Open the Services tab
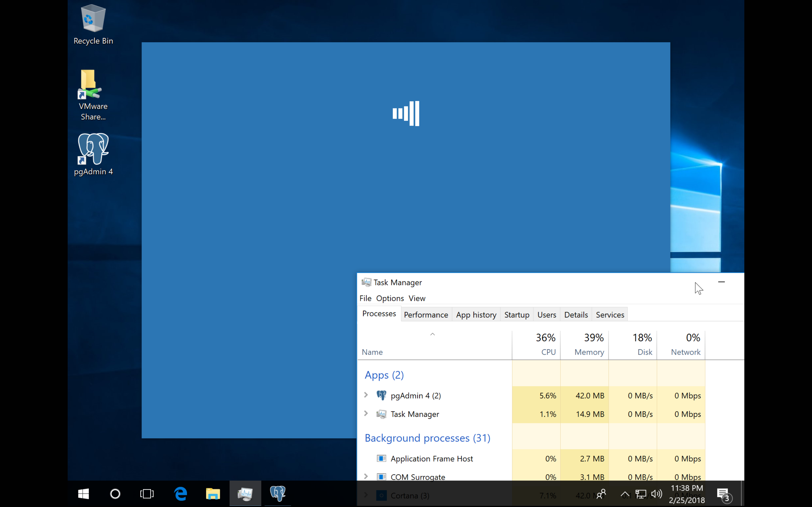The width and height of the screenshot is (812, 507). click(610, 315)
